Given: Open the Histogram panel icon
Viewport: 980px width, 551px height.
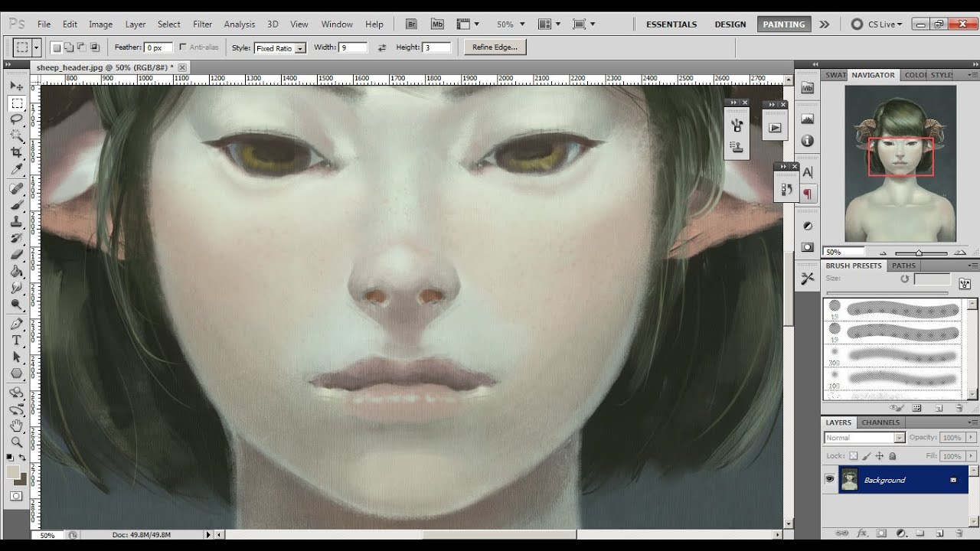Looking at the screenshot, I should point(807,119).
